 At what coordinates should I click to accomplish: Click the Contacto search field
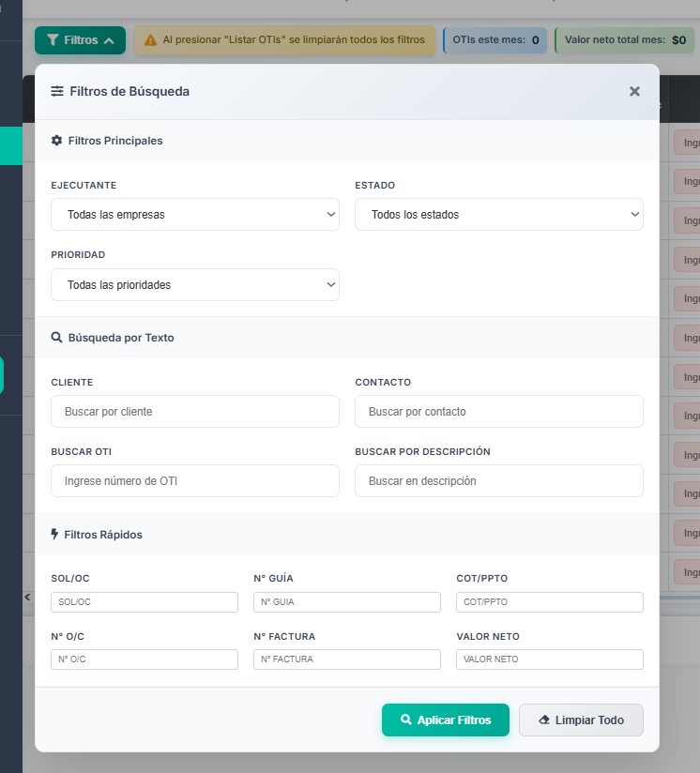pyautogui.click(x=498, y=412)
